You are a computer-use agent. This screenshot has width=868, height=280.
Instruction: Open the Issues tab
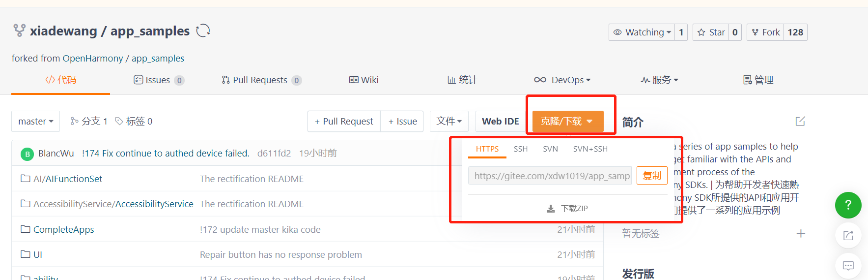[x=159, y=80]
